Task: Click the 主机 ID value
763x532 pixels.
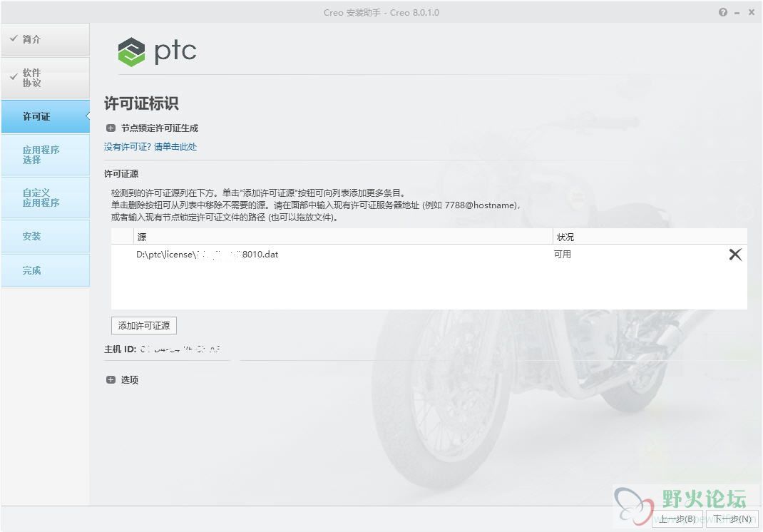Action: (180, 349)
